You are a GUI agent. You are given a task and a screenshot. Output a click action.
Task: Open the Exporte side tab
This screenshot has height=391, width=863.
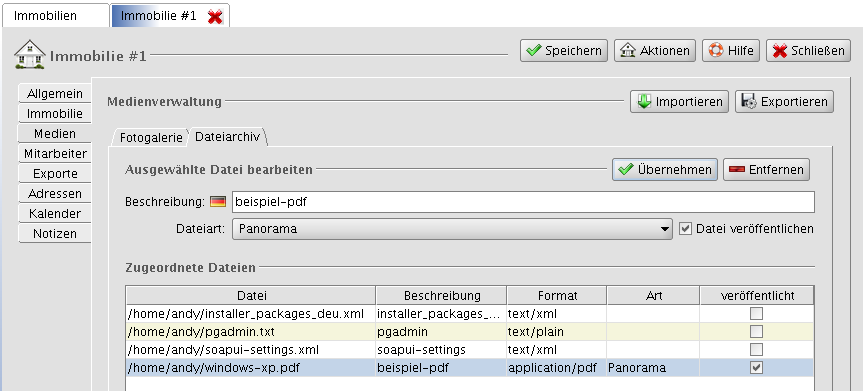click(x=55, y=173)
